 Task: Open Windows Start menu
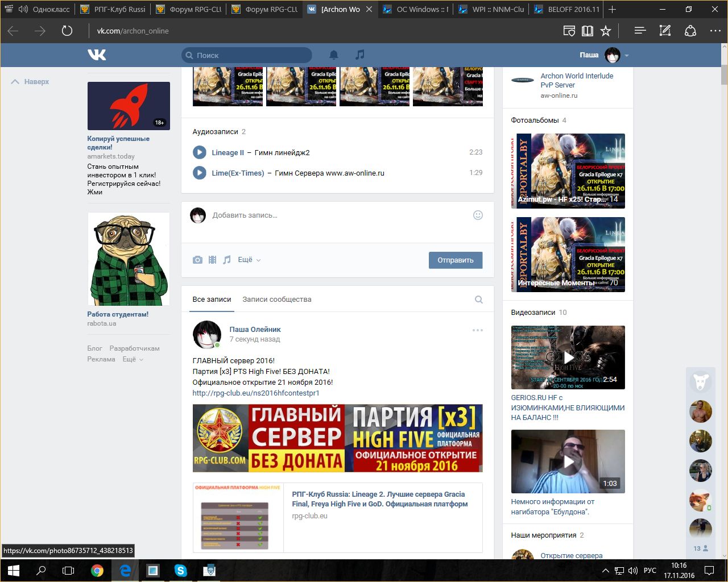[x=14, y=571]
